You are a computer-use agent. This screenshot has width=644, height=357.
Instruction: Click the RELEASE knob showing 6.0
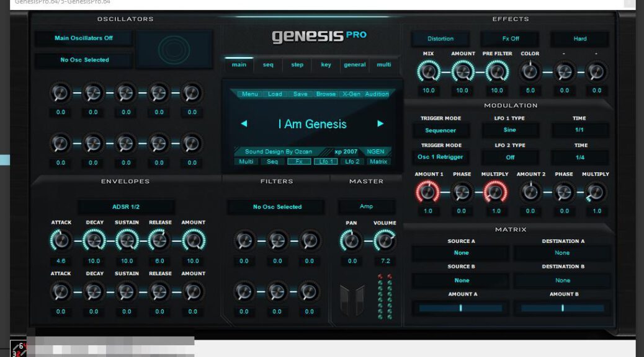159,240
